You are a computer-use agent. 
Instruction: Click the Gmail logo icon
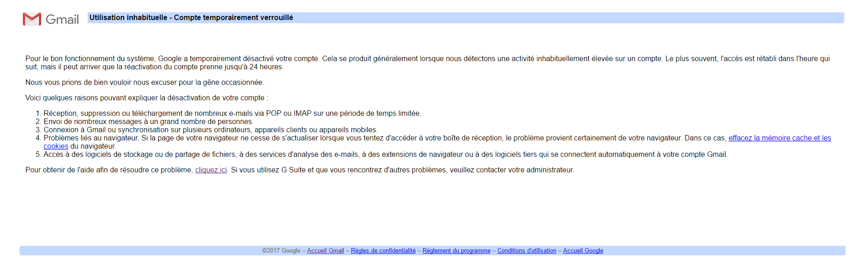tap(32, 19)
